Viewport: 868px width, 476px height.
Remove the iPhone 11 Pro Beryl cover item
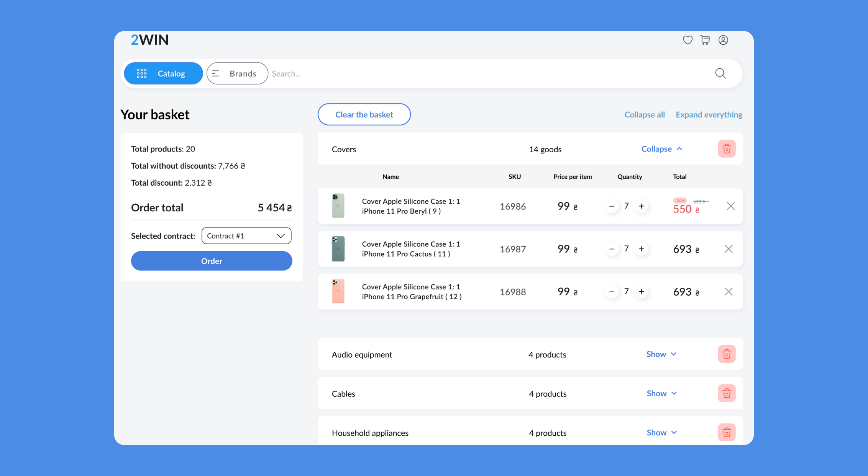point(731,206)
